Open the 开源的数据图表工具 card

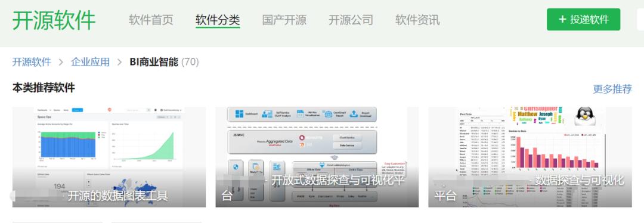[x=109, y=157]
